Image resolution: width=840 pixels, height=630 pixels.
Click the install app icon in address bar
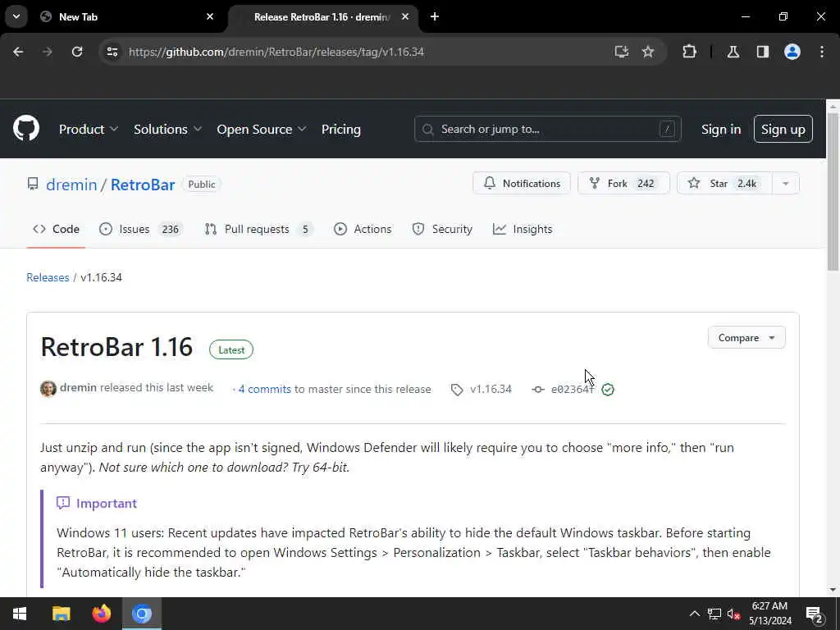pos(622,52)
